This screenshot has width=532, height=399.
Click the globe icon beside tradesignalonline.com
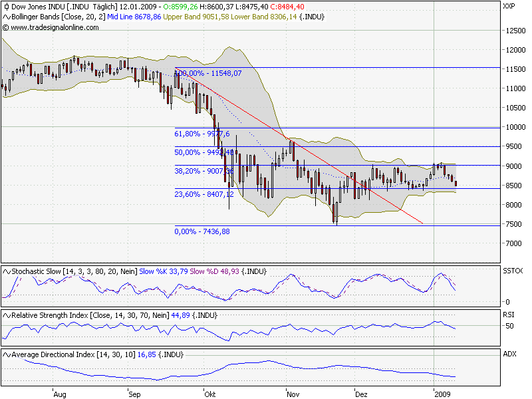coord(7,28)
